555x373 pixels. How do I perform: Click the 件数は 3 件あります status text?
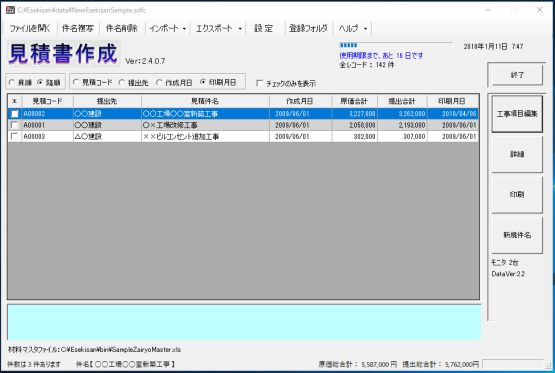click(x=34, y=364)
